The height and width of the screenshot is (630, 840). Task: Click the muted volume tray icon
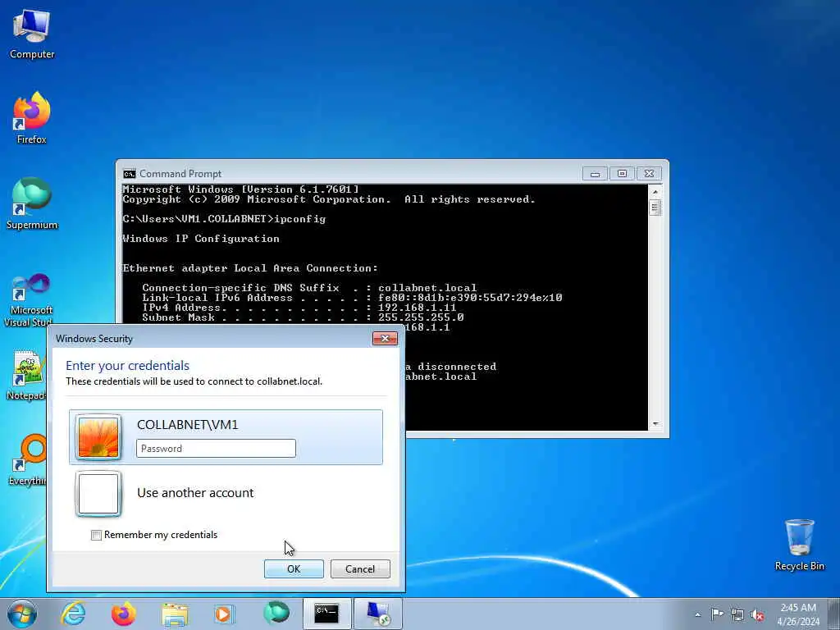point(757,614)
